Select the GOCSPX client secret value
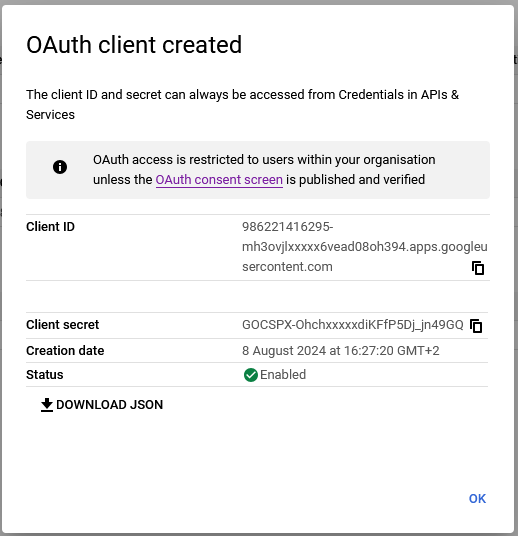The width and height of the screenshot is (518, 536). pyautogui.click(x=353, y=325)
